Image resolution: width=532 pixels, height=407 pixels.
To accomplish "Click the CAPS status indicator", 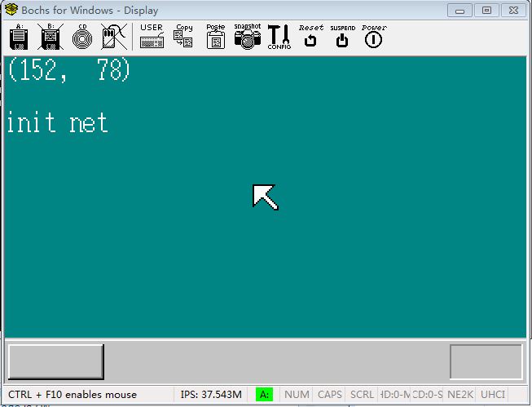I will tap(329, 395).
